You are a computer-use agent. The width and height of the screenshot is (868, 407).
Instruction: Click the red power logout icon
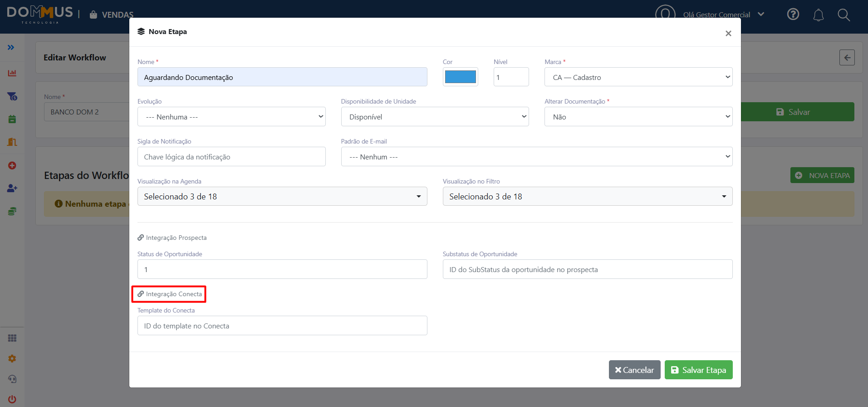(x=12, y=399)
